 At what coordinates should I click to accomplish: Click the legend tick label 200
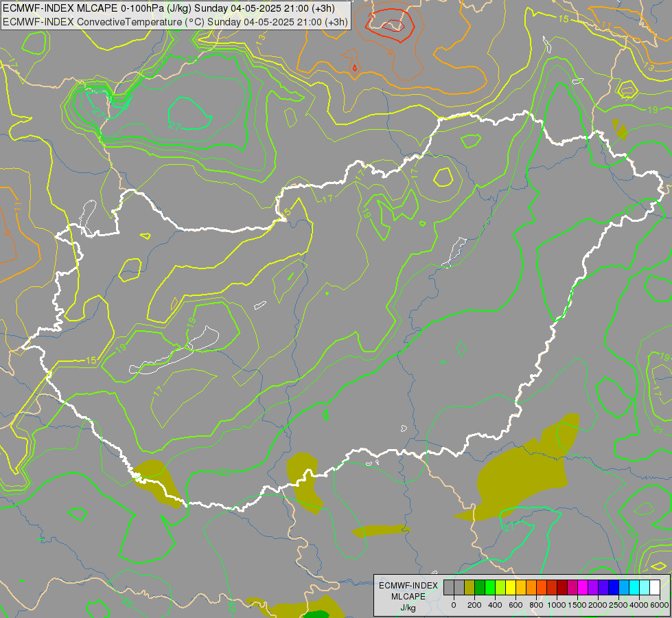(x=474, y=605)
